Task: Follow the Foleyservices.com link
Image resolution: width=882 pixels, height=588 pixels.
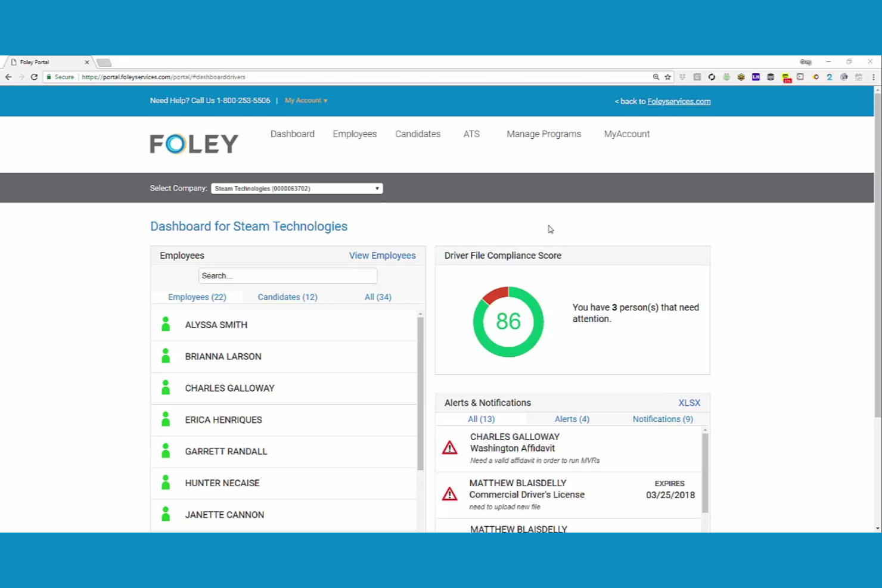Action: (679, 101)
